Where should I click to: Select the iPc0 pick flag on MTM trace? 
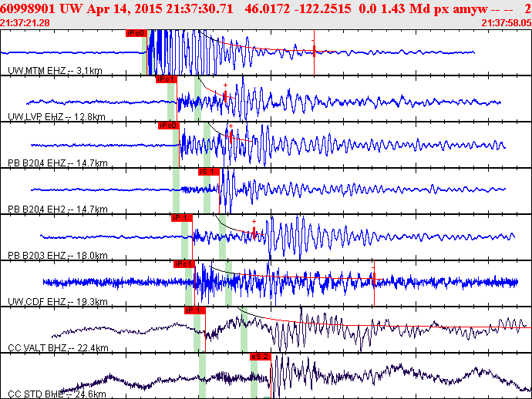click(x=136, y=33)
